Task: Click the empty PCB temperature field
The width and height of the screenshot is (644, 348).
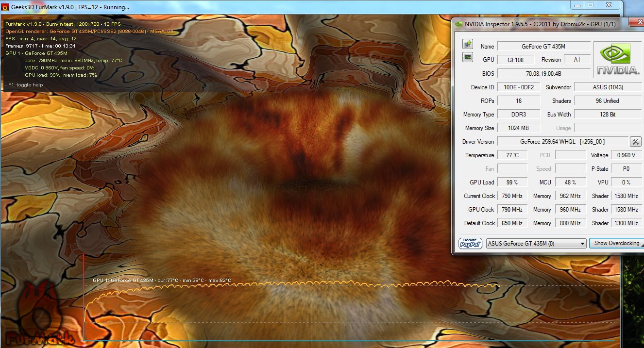Action: [571, 155]
